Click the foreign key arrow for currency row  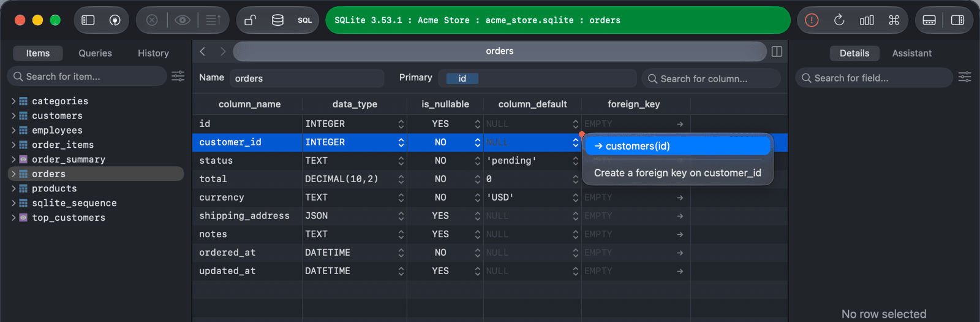click(680, 197)
